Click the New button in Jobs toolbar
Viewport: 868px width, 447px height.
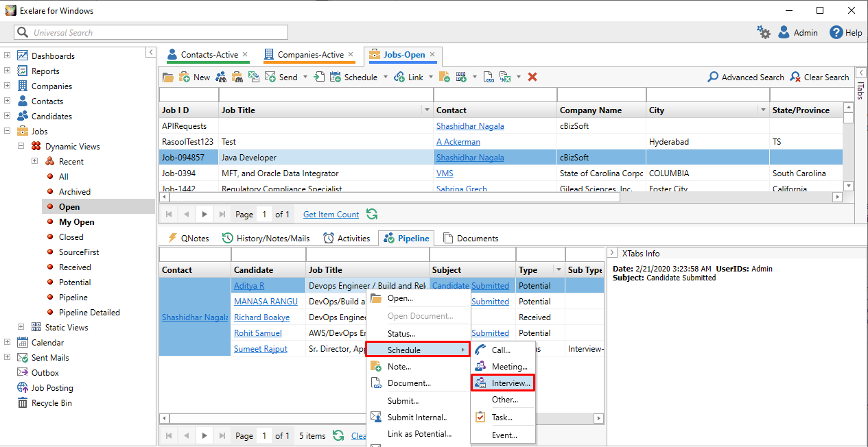[x=194, y=77]
